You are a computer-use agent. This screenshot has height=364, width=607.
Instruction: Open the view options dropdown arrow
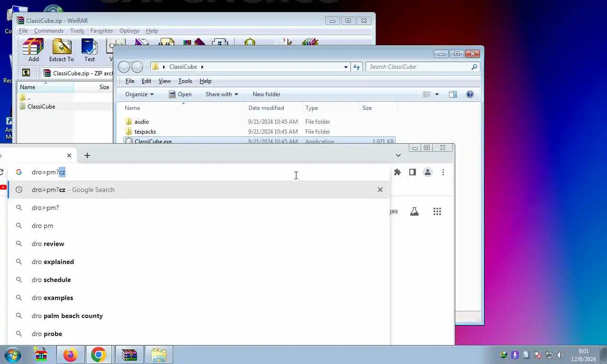[437, 94]
